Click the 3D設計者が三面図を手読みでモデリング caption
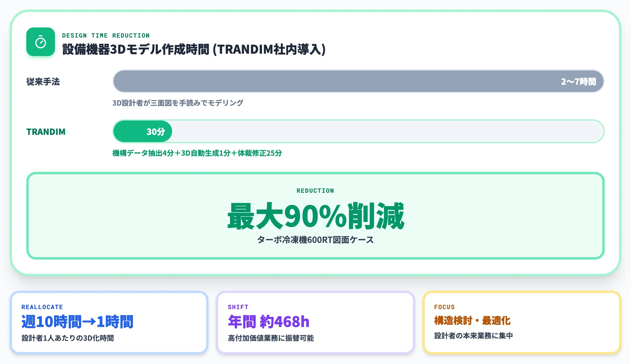 (178, 103)
